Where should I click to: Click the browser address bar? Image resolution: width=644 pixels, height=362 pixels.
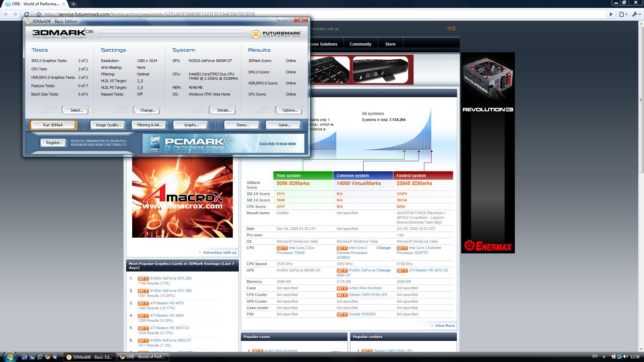[x=324, y=14]
